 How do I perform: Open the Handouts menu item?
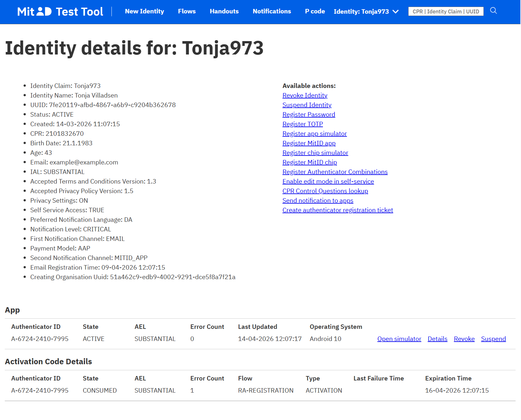224,11
